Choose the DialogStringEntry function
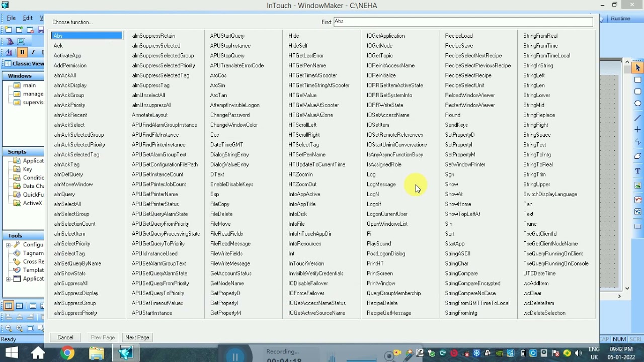Screen dimensions: 644x362 coord(229,155)
